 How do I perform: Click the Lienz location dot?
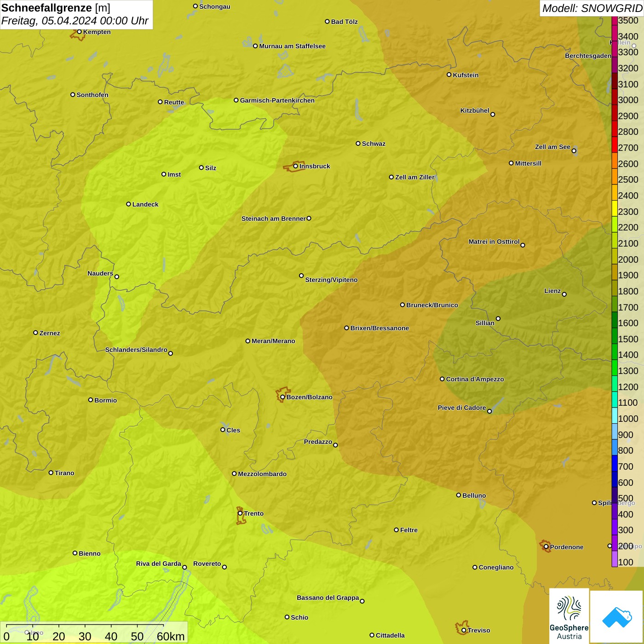pyautogui.click(x=564, y=294)
